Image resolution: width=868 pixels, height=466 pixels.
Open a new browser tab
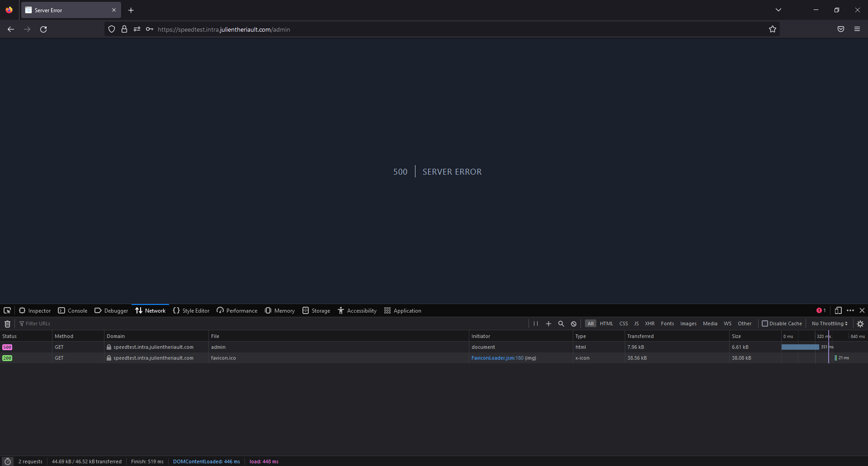point(131,10)
